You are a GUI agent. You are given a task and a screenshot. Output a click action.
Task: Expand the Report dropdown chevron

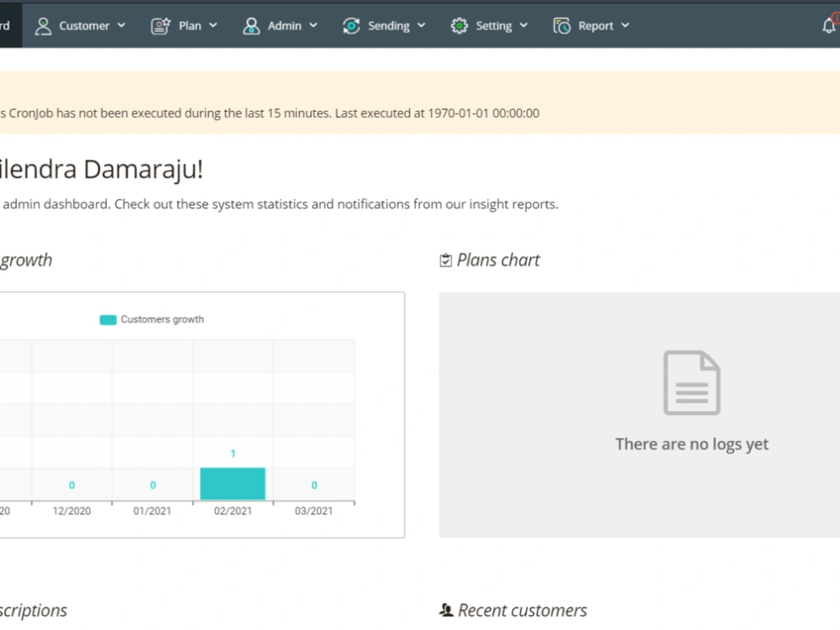625,25
